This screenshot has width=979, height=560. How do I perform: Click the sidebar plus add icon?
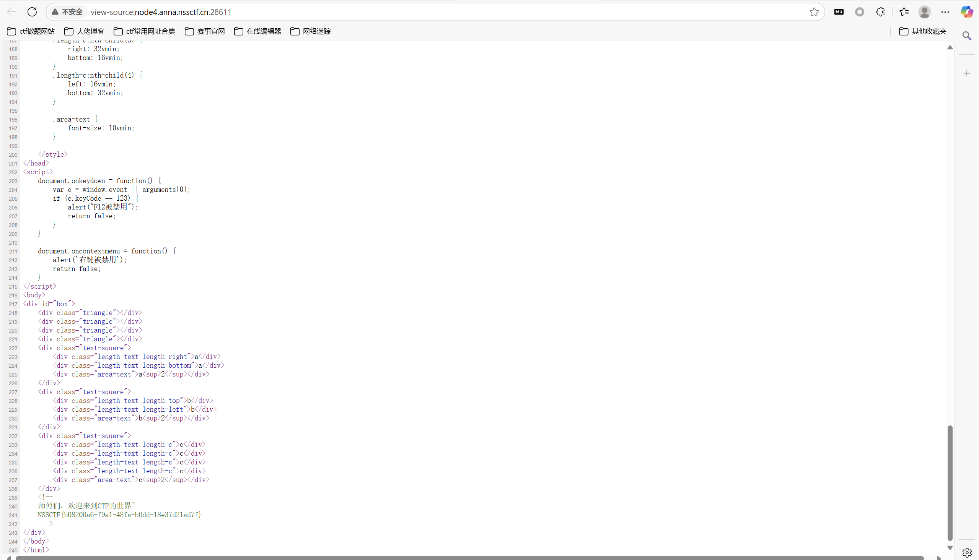coord(967,73)
